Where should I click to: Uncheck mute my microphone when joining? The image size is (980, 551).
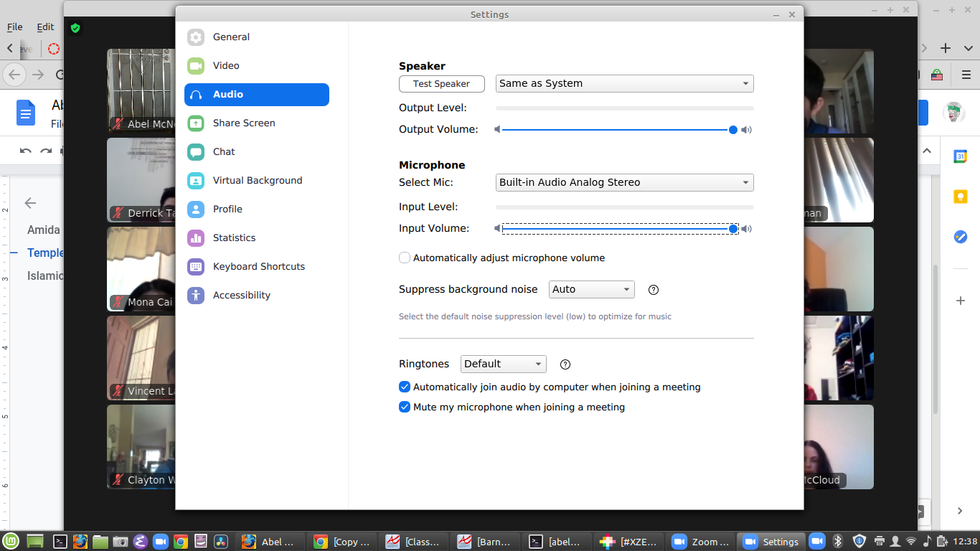(x=405, y=407)
